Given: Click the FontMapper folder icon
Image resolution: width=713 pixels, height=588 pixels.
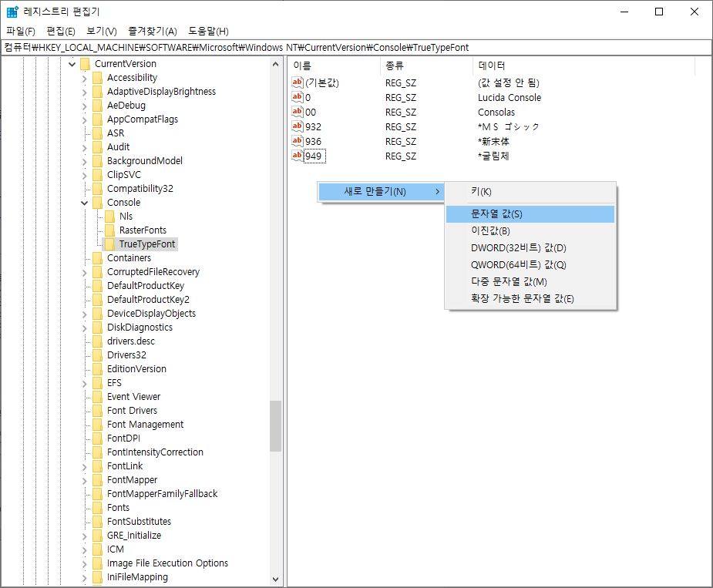Looking at the screenshot, I should pyautogui.click(x=97, y=480).
